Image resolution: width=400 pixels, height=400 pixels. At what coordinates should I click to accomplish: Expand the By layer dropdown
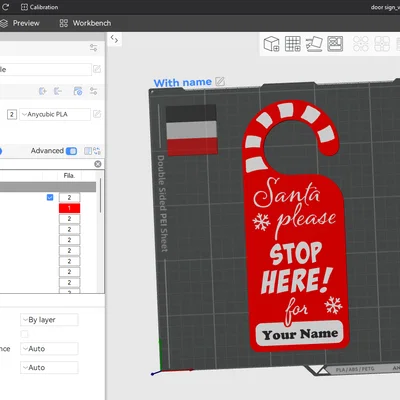[x=49, y=320]
